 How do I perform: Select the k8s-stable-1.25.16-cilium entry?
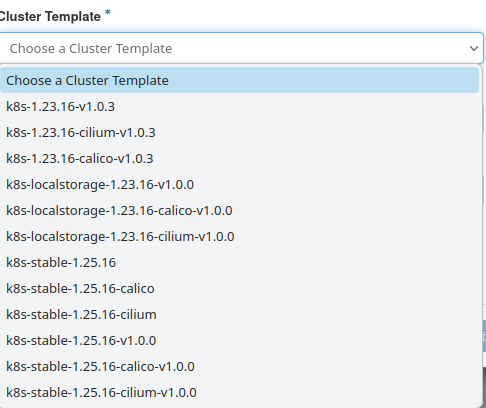tap(239, 315)
